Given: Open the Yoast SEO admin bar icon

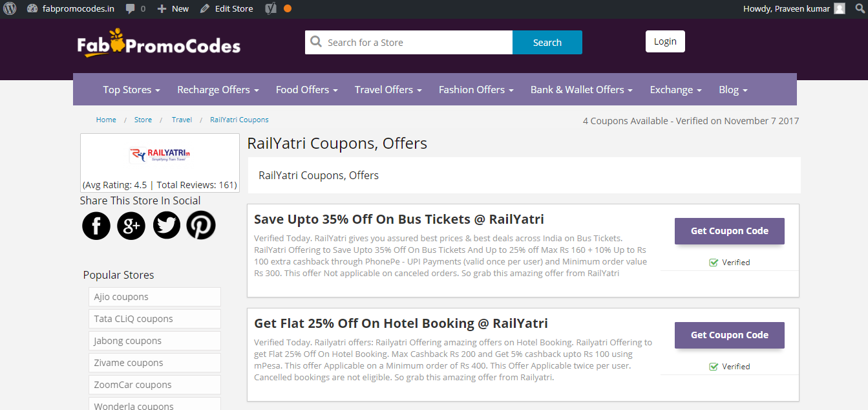Looking at the screenshot, I should [x=271, y=8].
